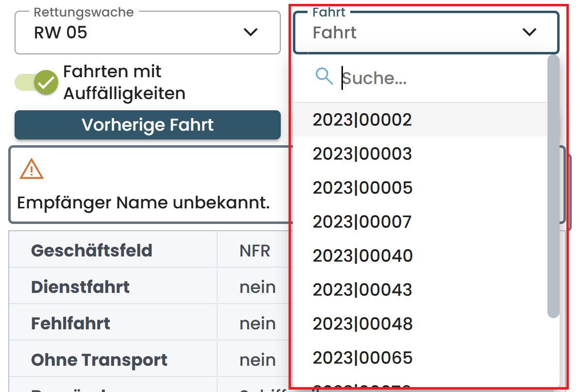
Task: Click the chevron on the Fahrt selector
Action: 529,32
